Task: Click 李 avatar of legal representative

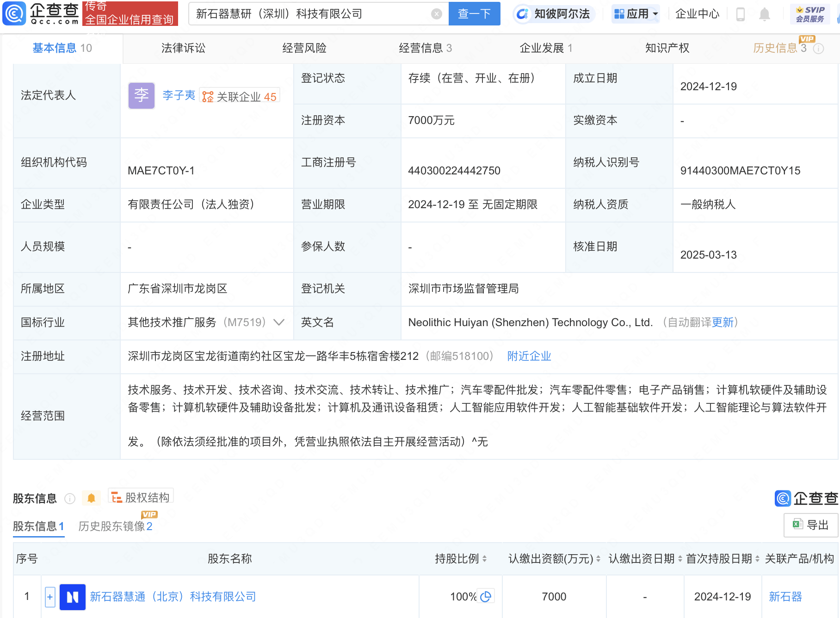Action: [141, 96]
